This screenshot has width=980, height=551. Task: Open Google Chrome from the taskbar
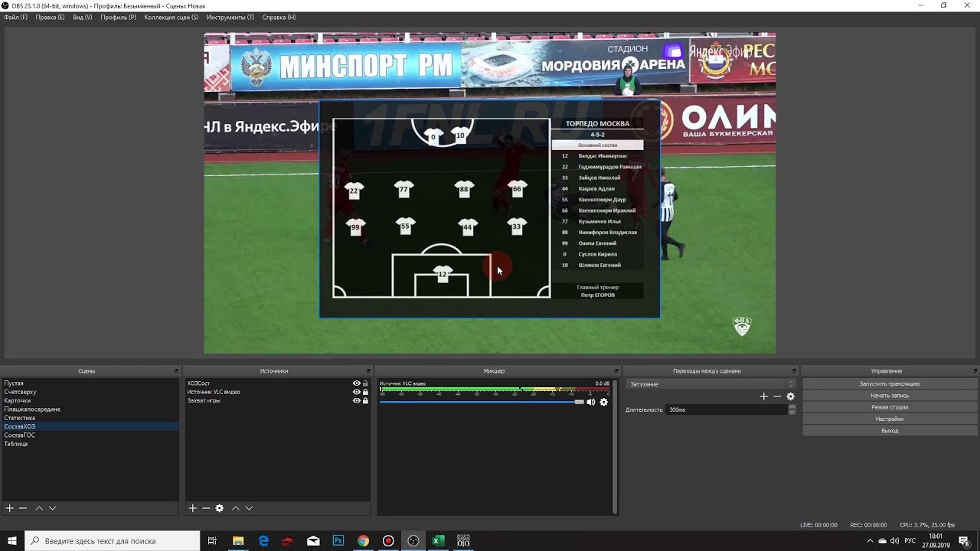pos(363,540)
